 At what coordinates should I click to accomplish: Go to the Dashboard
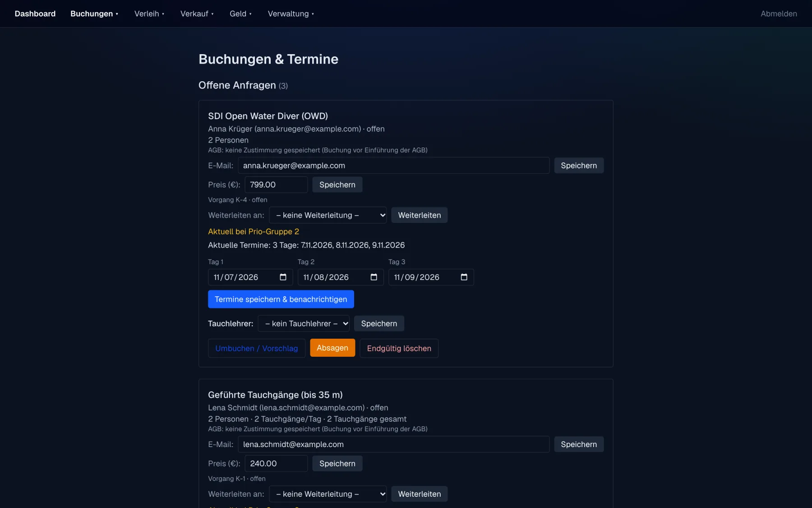pyautogui.click(x=35, y=14)
